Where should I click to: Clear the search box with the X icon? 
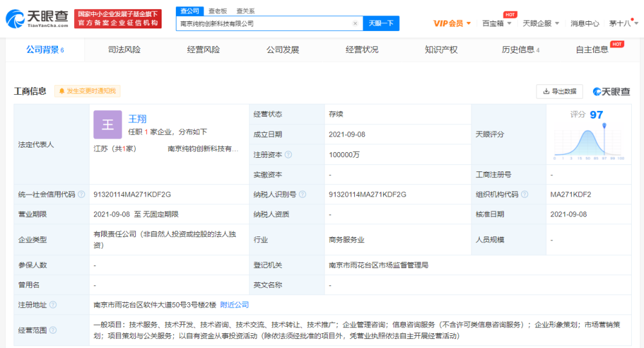point(355,23)
